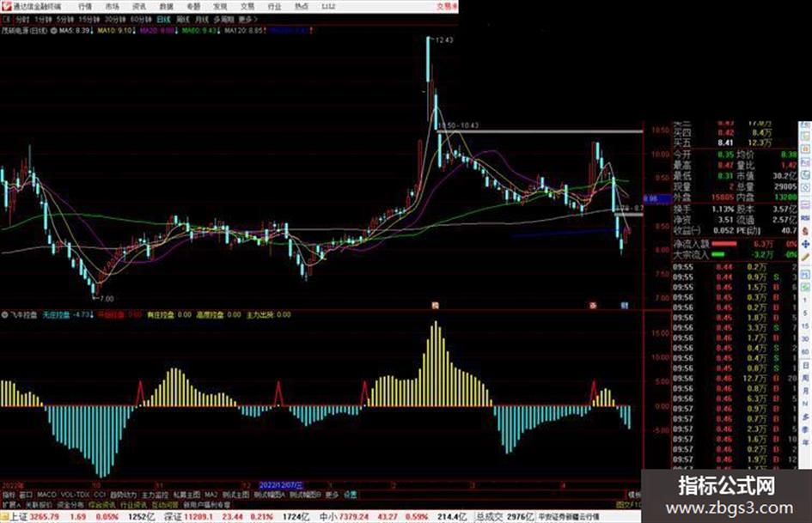Image resolution: width=812 pixels, height=523 pixels.
Task: Open the 发现 menu
Action: point(220,6)
